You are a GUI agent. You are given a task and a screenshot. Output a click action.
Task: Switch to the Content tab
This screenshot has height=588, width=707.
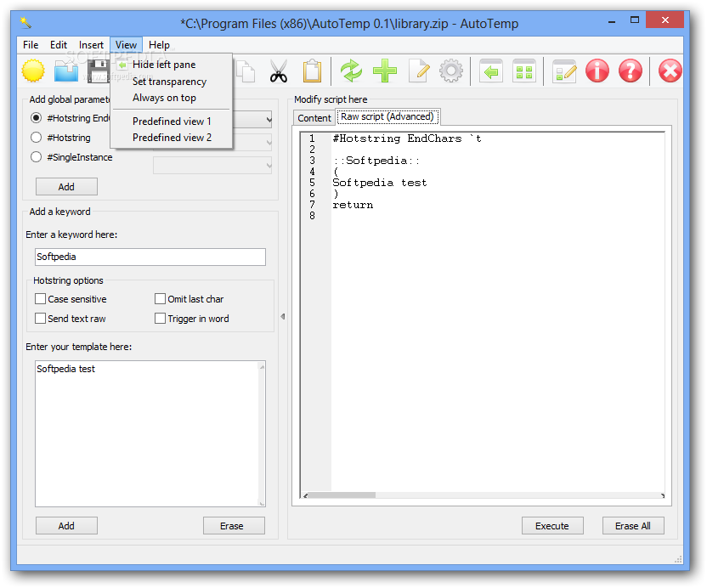314,118
